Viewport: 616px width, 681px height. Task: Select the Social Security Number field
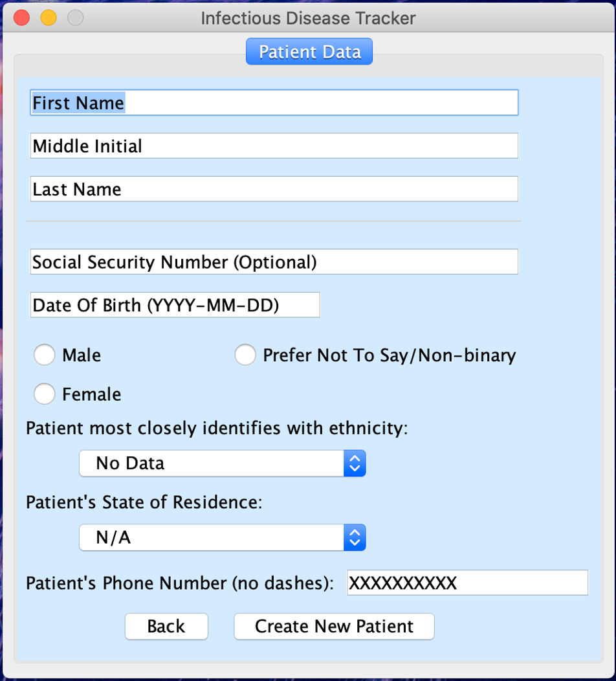point(274,262)
